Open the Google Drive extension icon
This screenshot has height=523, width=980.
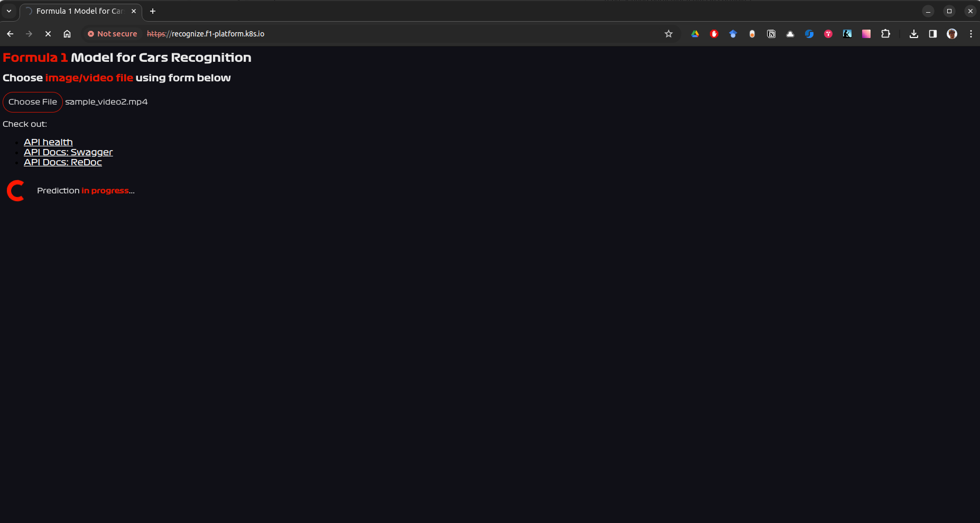[695, 34]
